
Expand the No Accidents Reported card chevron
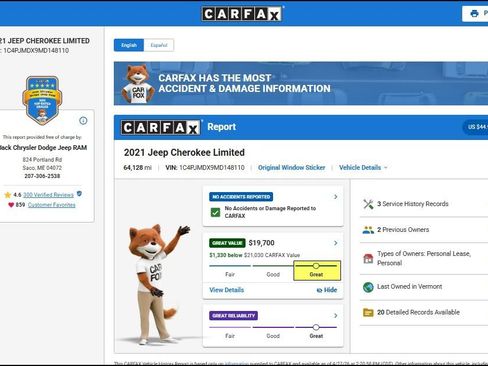(x=336, y=197)
